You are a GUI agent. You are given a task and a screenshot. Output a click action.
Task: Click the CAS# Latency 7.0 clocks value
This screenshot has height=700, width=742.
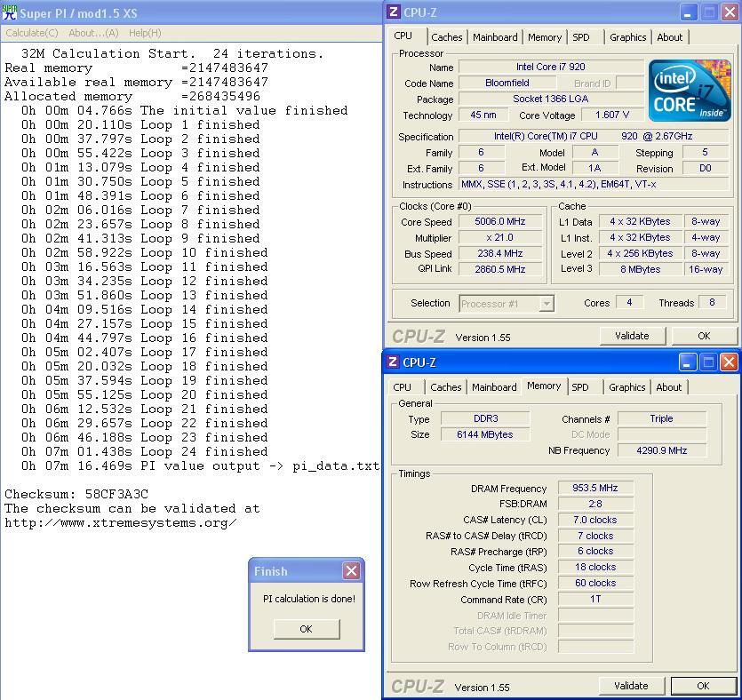pos(595,520)
